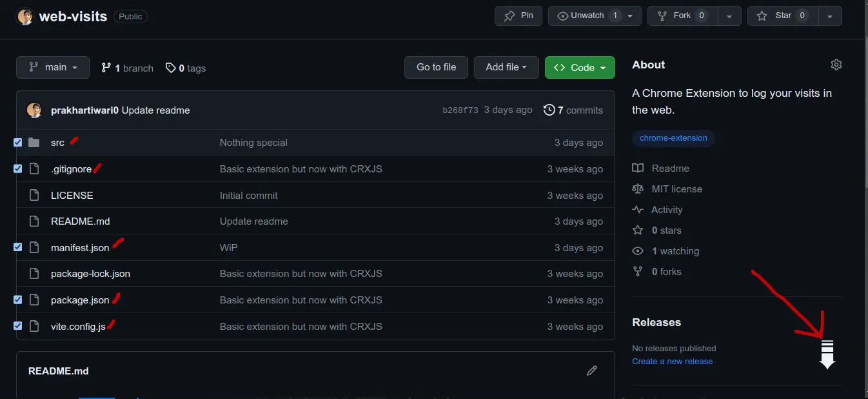868x399 pixels.
Task: Uncheck the manifest.json row checkbox
Action: pyautogui.click(x=17, y=247)
